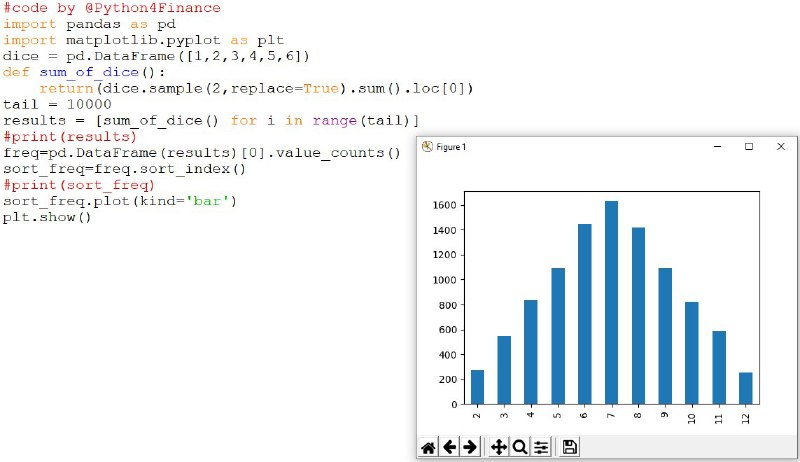Go forward to next view arrow
Viewport: 800px width, 462px height.
coord(470,447)
